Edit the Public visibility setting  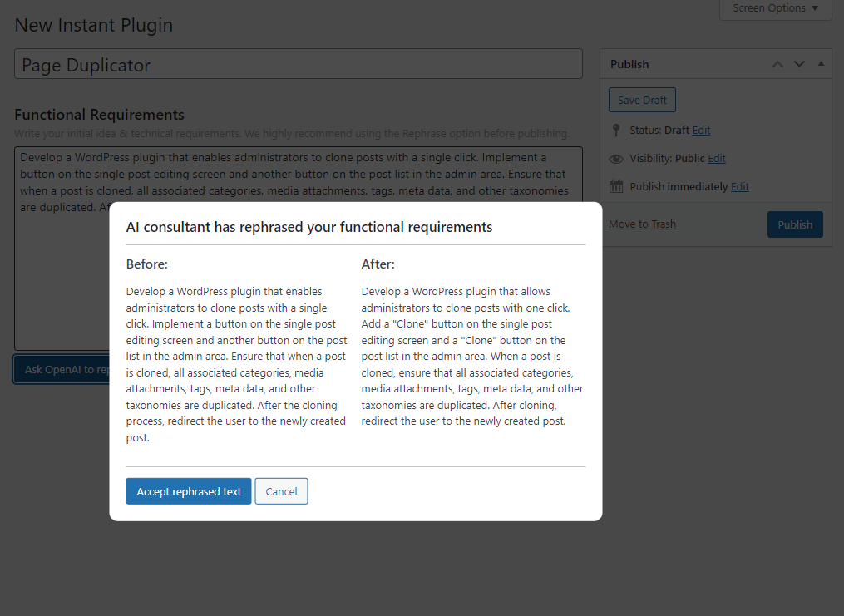point(717,158)
